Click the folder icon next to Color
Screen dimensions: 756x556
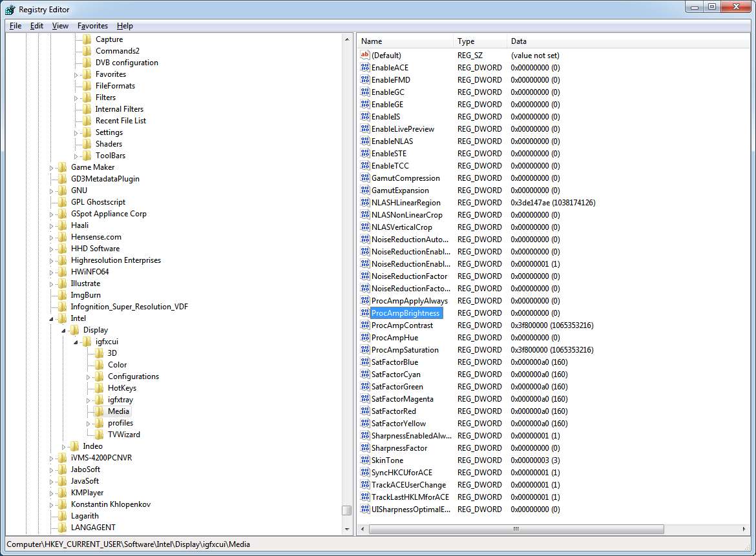point(100,365)
